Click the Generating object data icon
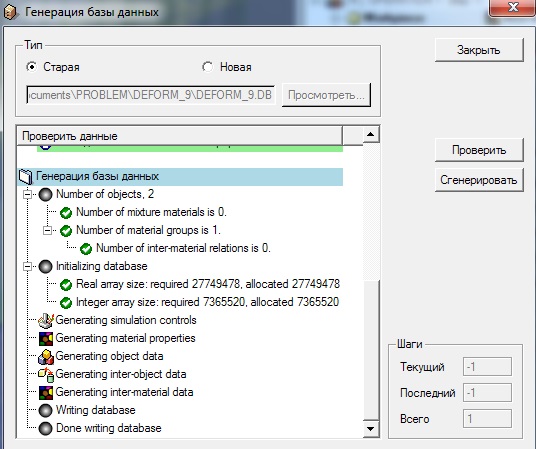This screenshot has height=449, width=536. (x=46, y=357)
